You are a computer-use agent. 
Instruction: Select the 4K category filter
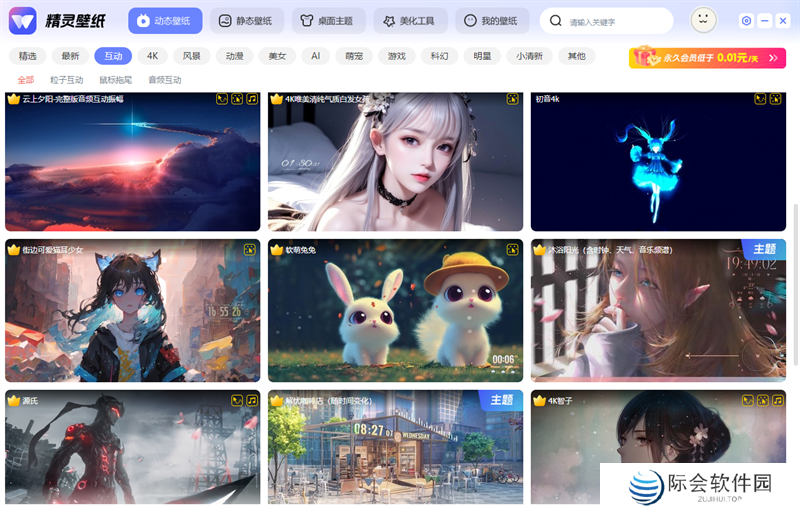[x=152, y=56]
